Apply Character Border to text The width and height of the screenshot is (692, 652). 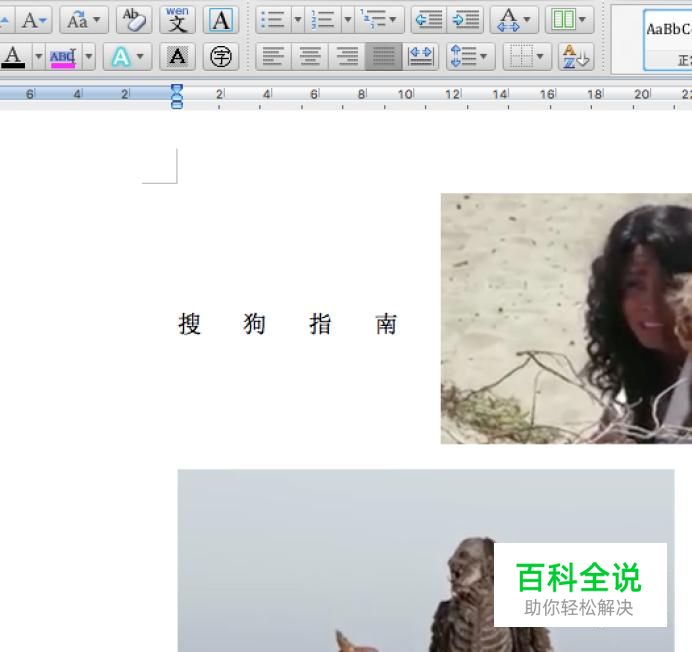click(220, 20)
